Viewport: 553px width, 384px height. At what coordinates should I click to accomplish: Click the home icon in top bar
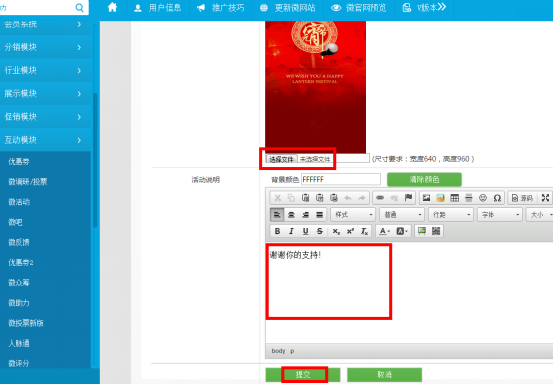(112, 7)
